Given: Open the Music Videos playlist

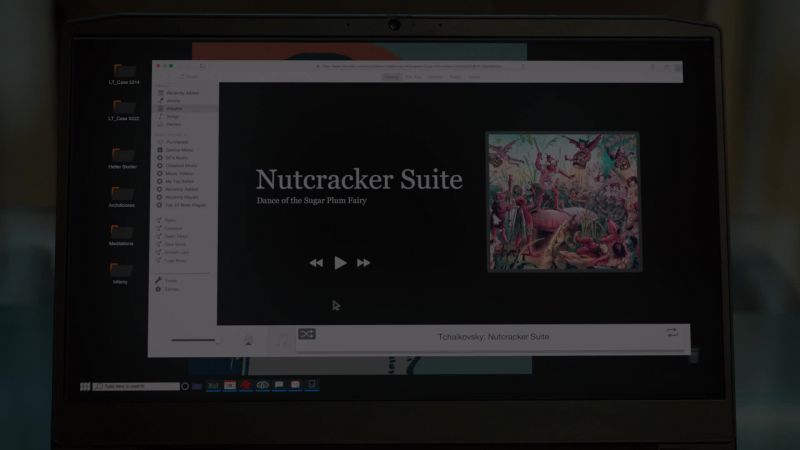Looking at the screenshot, I should [x=175, y=173].
